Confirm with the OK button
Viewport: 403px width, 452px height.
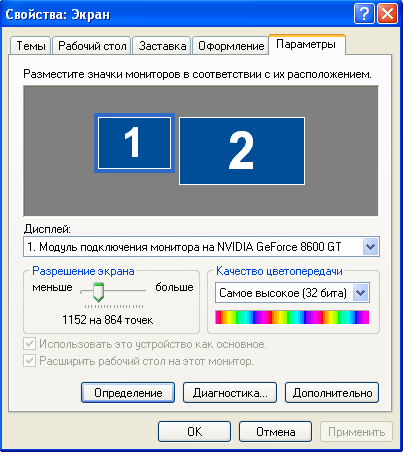tap(194, 432)
